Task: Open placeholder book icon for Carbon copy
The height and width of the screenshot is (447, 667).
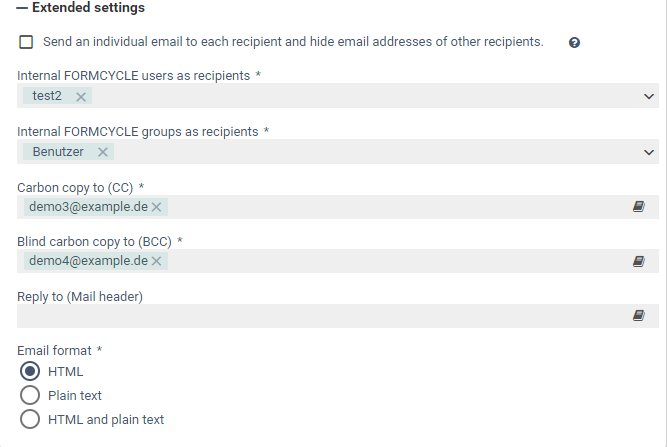Action: 638,206
